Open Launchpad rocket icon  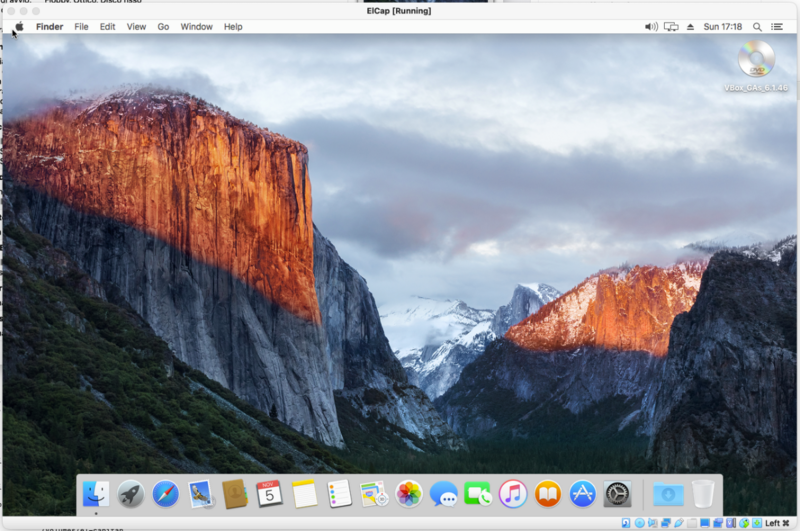tap(130, 493)
